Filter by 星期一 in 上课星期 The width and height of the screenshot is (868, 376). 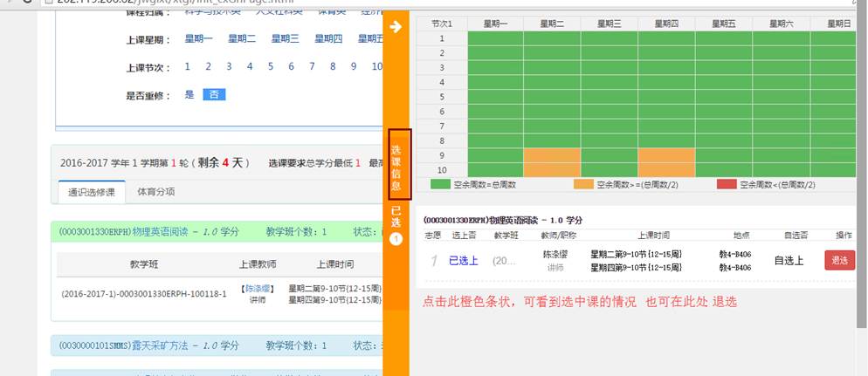198,38
